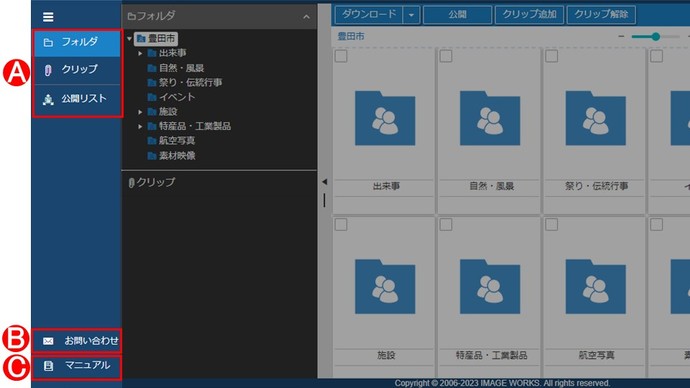690x388 pixels.
Task: Check the 出来事 folder checkbox
Action: coord(341,56)
